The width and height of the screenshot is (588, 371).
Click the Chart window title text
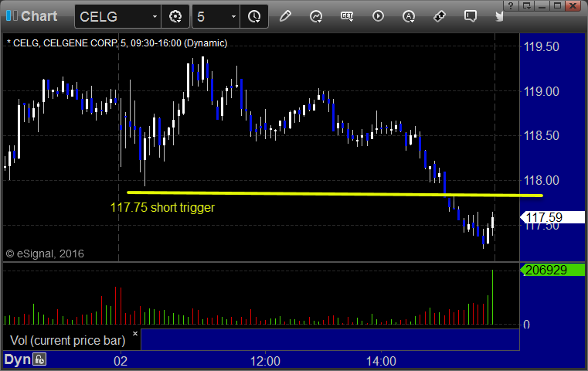pyautogui.click(x=39, y=16)
